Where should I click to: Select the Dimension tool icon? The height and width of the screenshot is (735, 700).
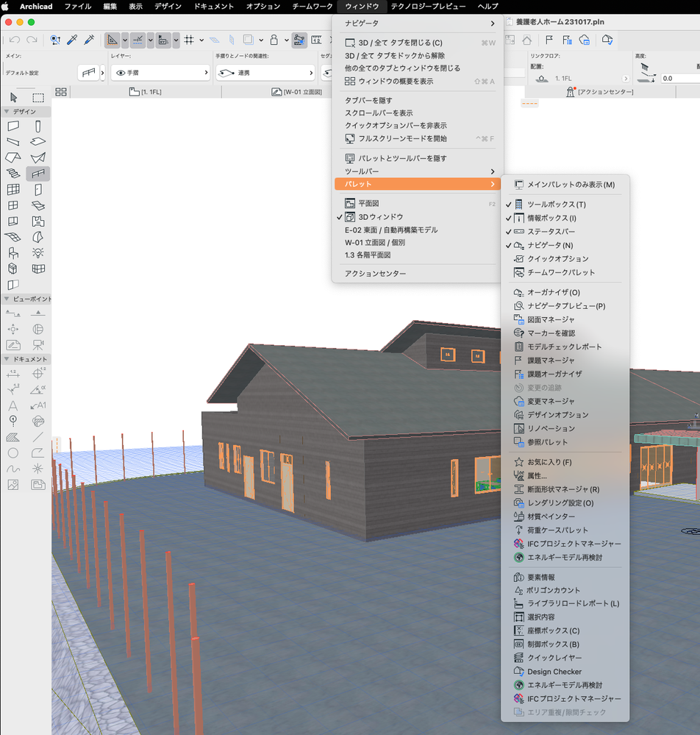pyautogui.click(x=13, y=374)
